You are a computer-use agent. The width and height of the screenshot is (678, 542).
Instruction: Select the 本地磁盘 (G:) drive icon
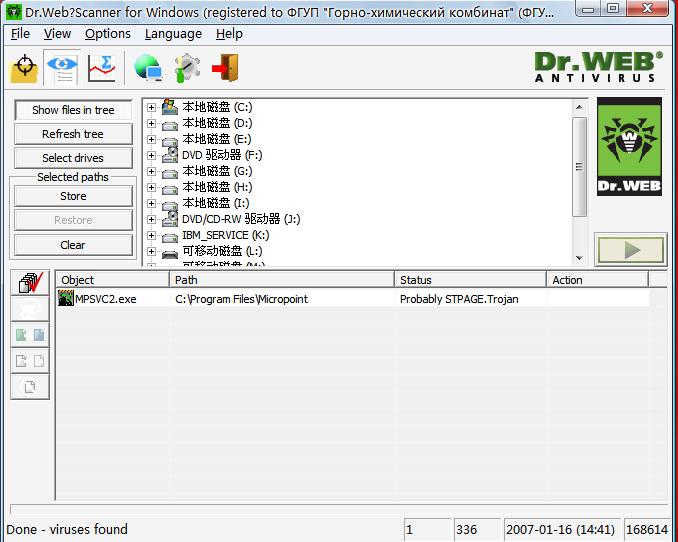tap(170, 173)
